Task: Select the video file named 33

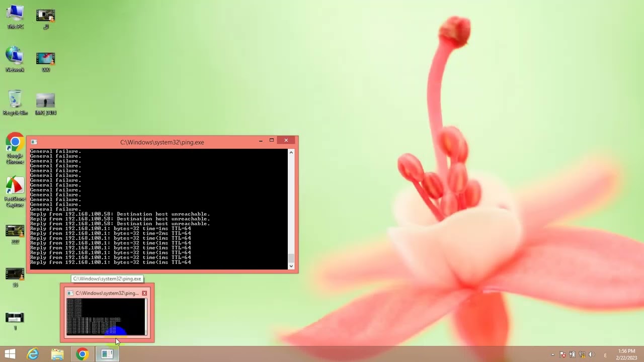Action: (x=15, y=277)
